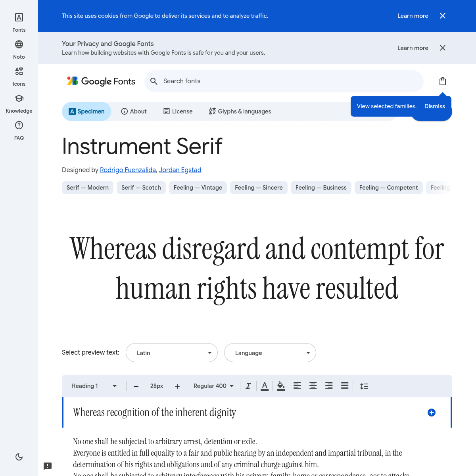
Task: Close the Privacy and Google Fonts banner
Action: pos(443,48)
